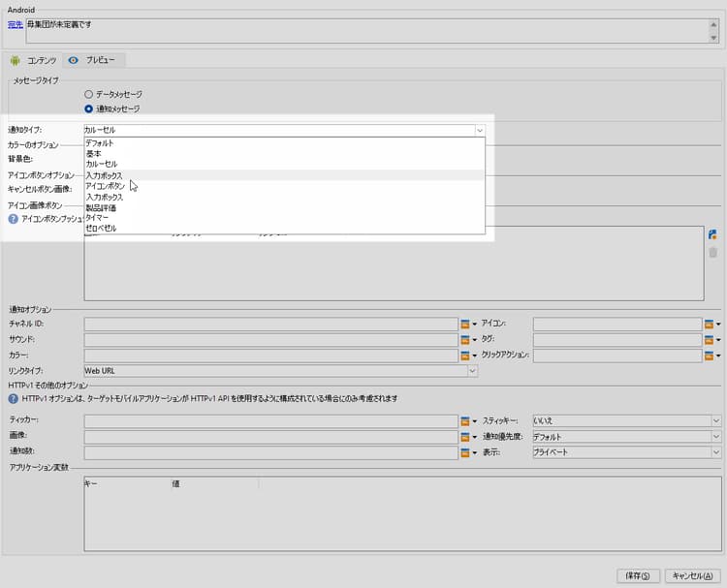This screenshot has width=727, height=588.
Task: Click the 通知数 input field
Action: pos(271,452)
